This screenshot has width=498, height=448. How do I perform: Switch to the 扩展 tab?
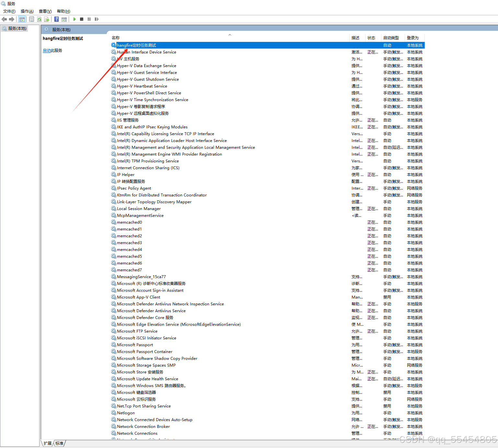point(47,443)
